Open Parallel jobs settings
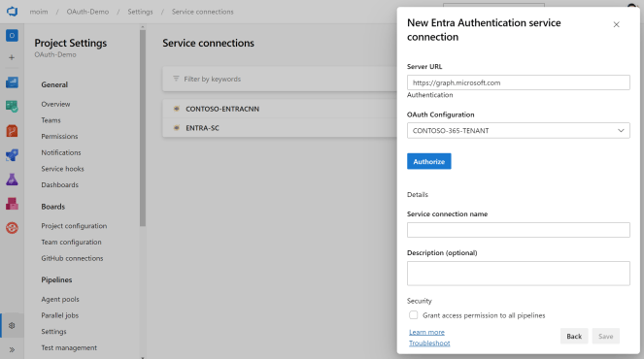This screenshot has width=644, height=359. click(x=60, y=315)
